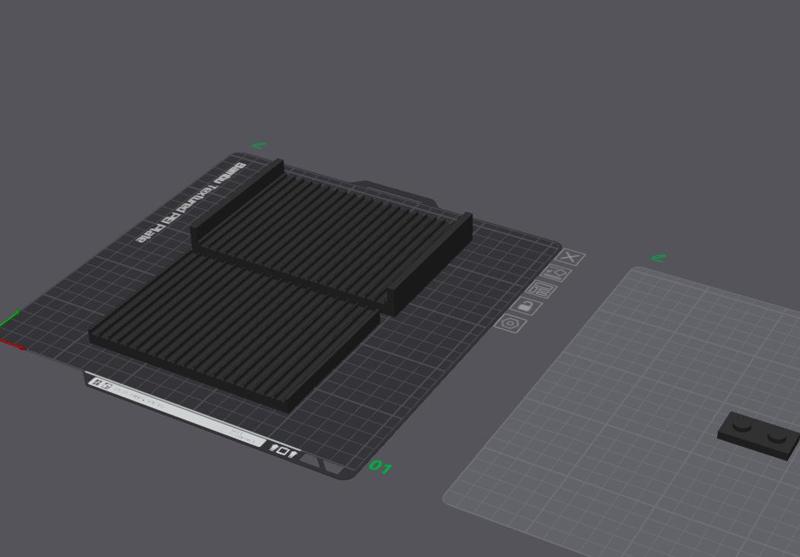
Task: Click the arrange objects icon beside plate 01
Action: tap(541, 290)
